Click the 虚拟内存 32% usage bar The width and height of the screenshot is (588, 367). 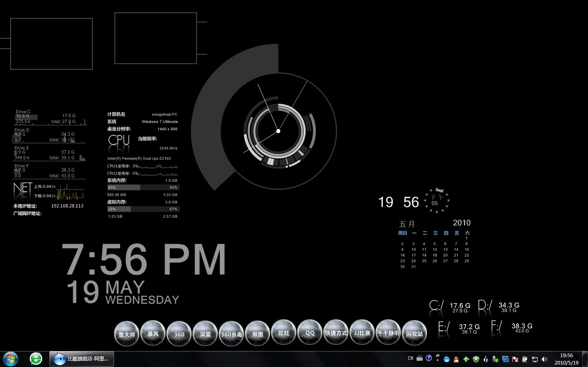pos(143,209)
